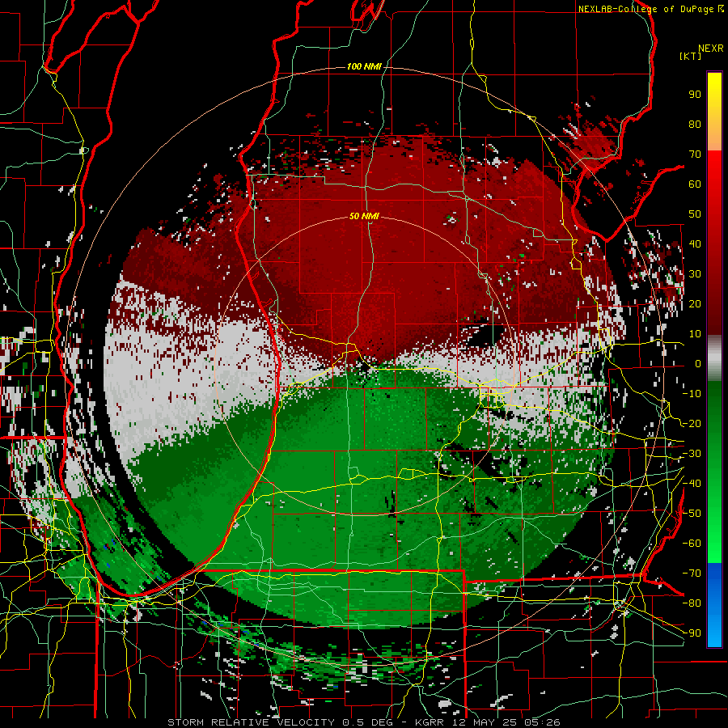Select the -40 value on the velocity scale
The height and width of the screenshot is (728, 728).
(692, 484)
